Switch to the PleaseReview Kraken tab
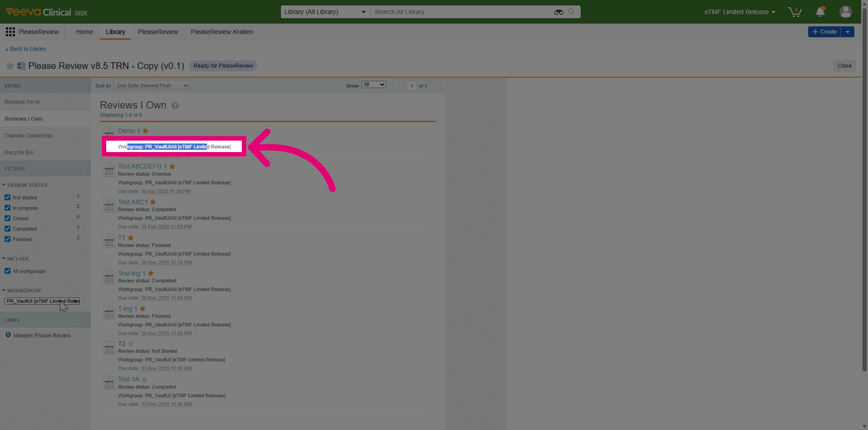Viewport: 868px width, 430px height. (x=222, y=32)
